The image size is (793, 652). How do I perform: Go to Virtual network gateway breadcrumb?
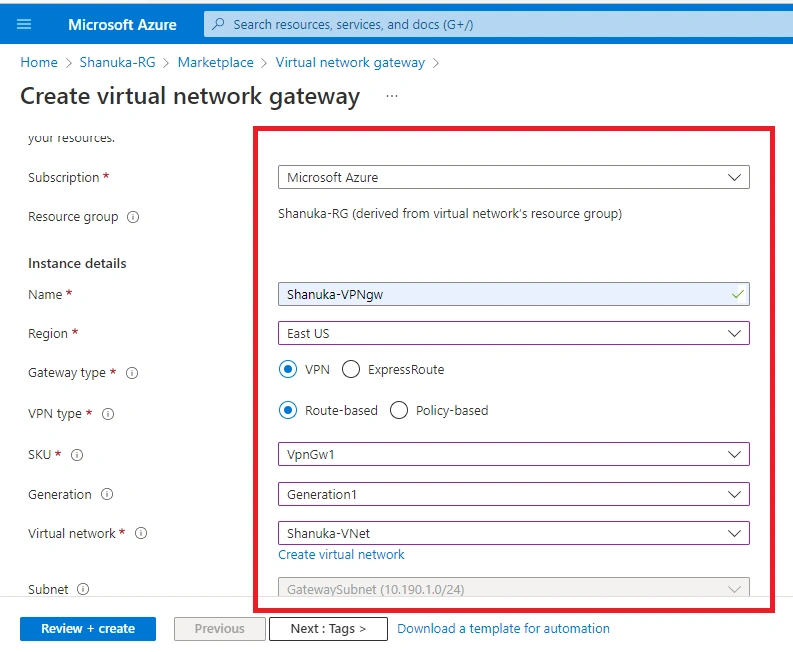coord(350,62)
